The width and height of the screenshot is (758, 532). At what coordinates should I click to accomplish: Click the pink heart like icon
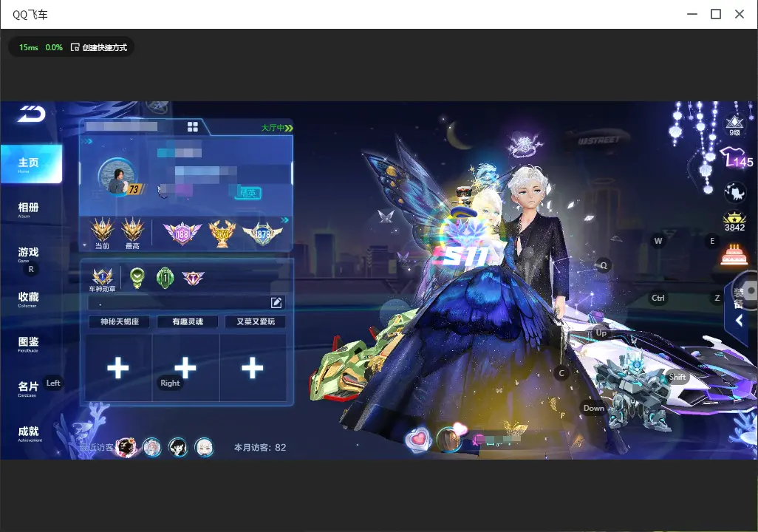click(418, 439)
